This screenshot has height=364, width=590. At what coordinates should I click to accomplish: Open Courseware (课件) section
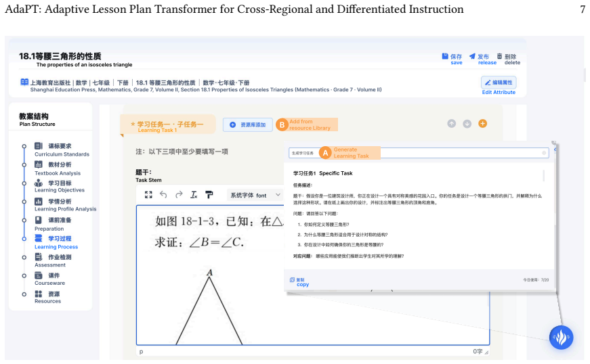tap(54, 275)
